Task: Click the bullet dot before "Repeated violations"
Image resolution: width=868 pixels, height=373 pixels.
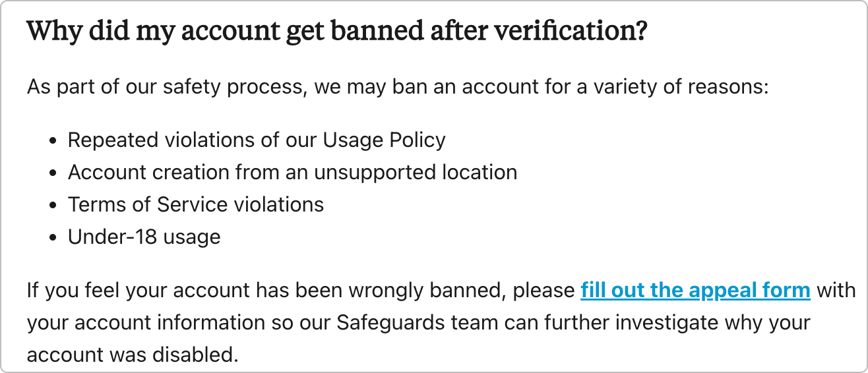Action: point(54,141)
